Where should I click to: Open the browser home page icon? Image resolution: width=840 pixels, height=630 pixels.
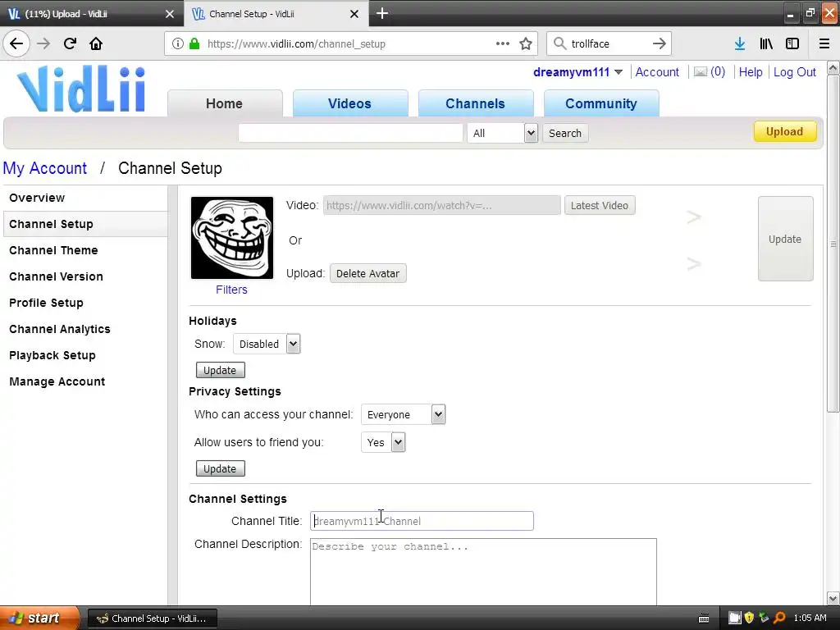click(x=96, y=43)
